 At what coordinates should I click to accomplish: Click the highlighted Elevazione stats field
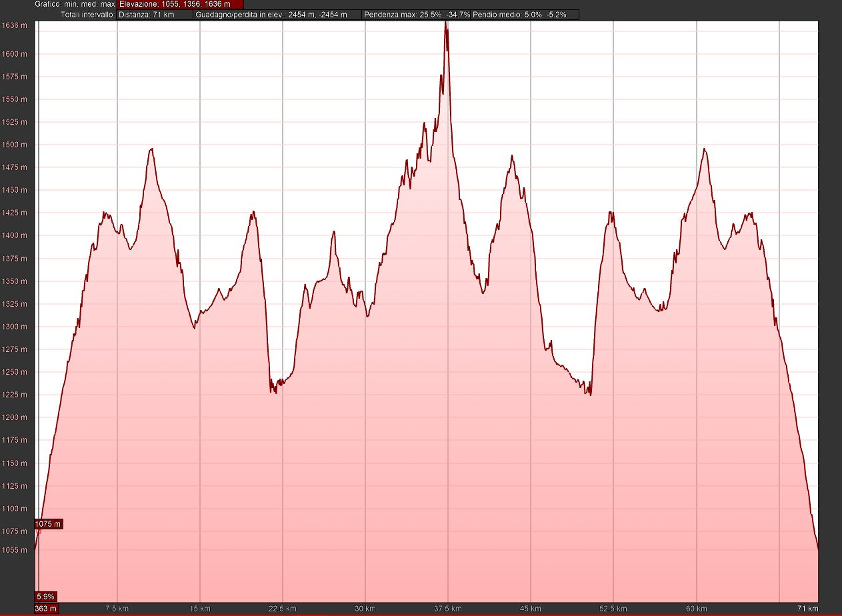point(180,4)
